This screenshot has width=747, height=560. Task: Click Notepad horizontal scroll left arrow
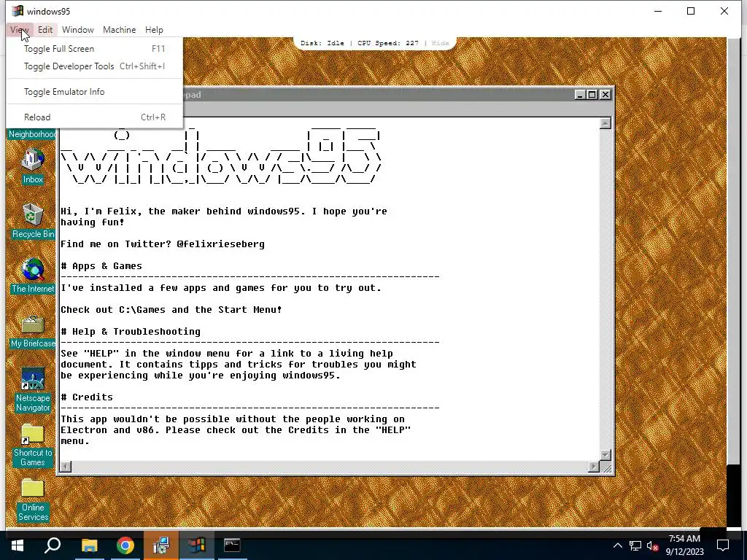[66, 467]
